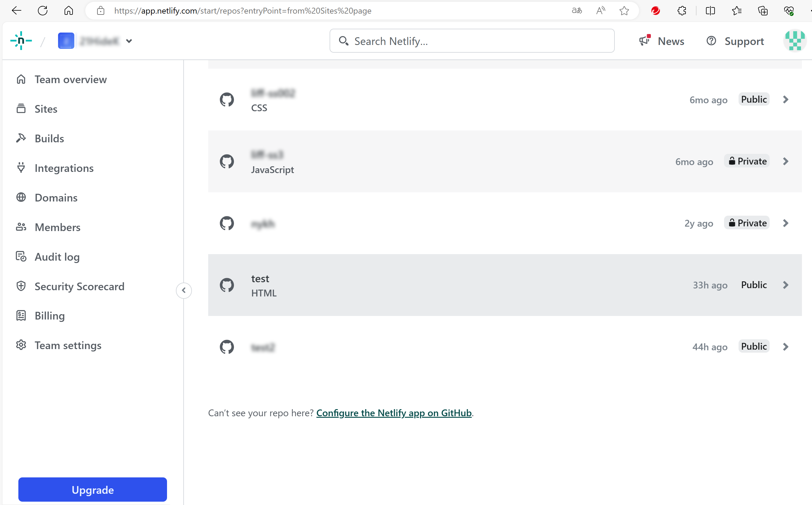812x505 pixels.
Task: Follow the Configure the Netlify app on GitHub link
Action: coord(394,413)
